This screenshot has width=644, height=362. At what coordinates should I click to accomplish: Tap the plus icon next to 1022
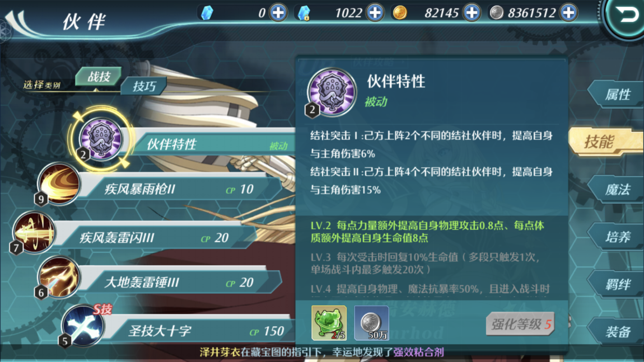coord(375,13)
